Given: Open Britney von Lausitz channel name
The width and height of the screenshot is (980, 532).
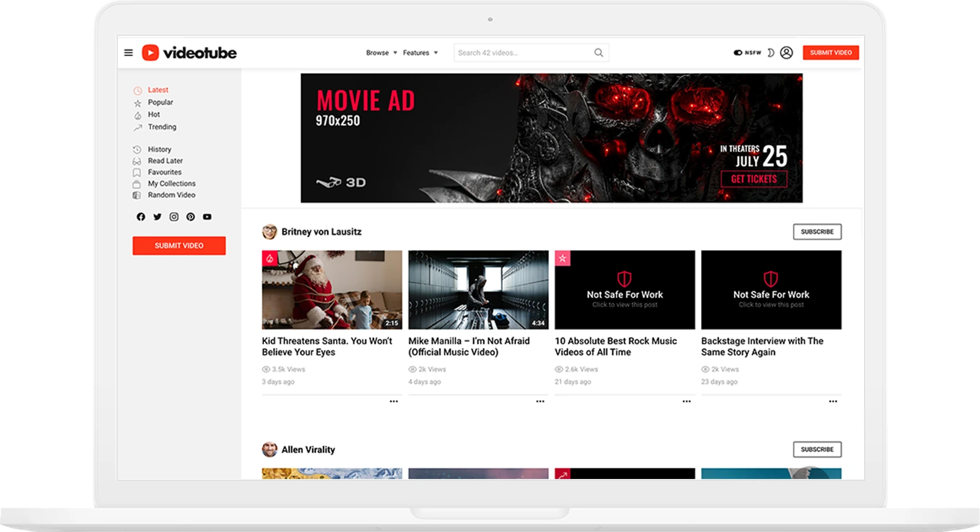Looking at the screenshot, I should 322,232.
